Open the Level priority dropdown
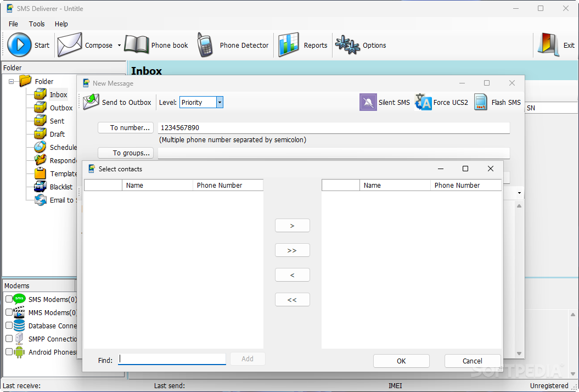The width and height of the screenshot is (579, 392). click(x=220, y=102)
